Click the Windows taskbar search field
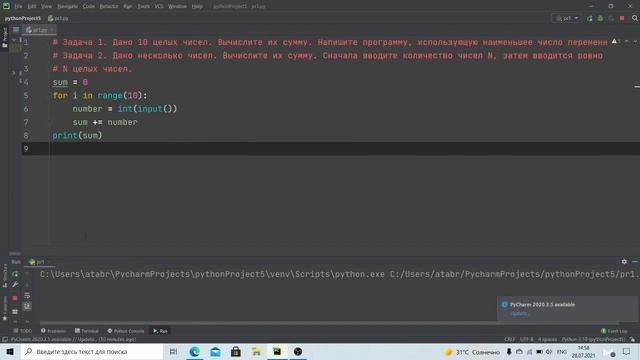This screenshot has height=360, width=640. point(91,351)
